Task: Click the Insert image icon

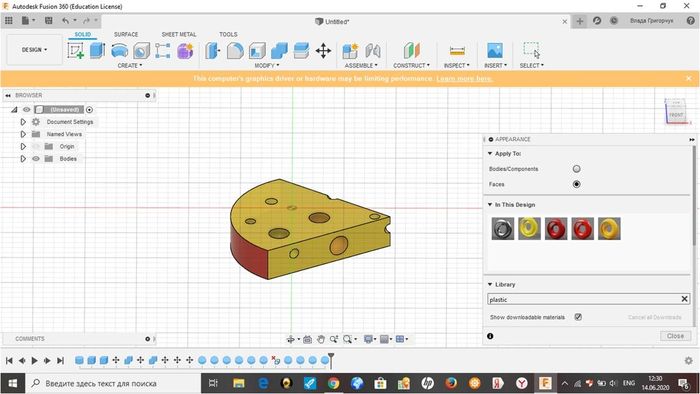Action: pyautogui.click(x=495, y=50)
